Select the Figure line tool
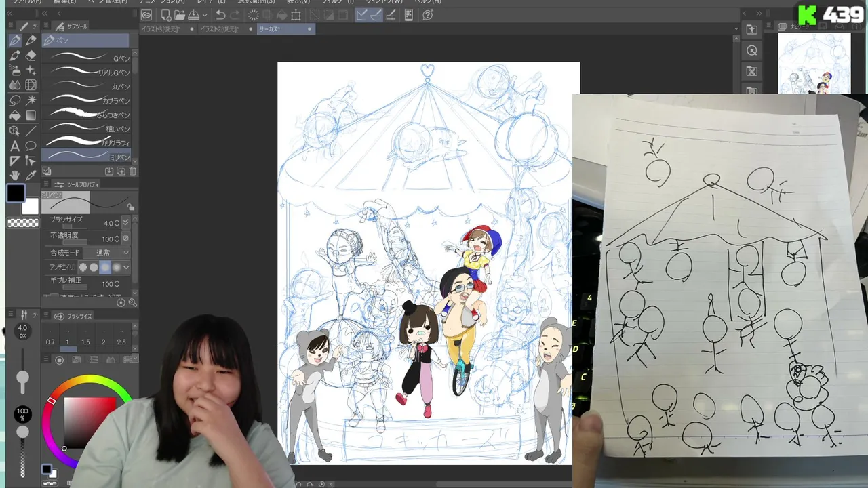Image resolution: width=868 pixels, height=488 pixels. point(31,131)
